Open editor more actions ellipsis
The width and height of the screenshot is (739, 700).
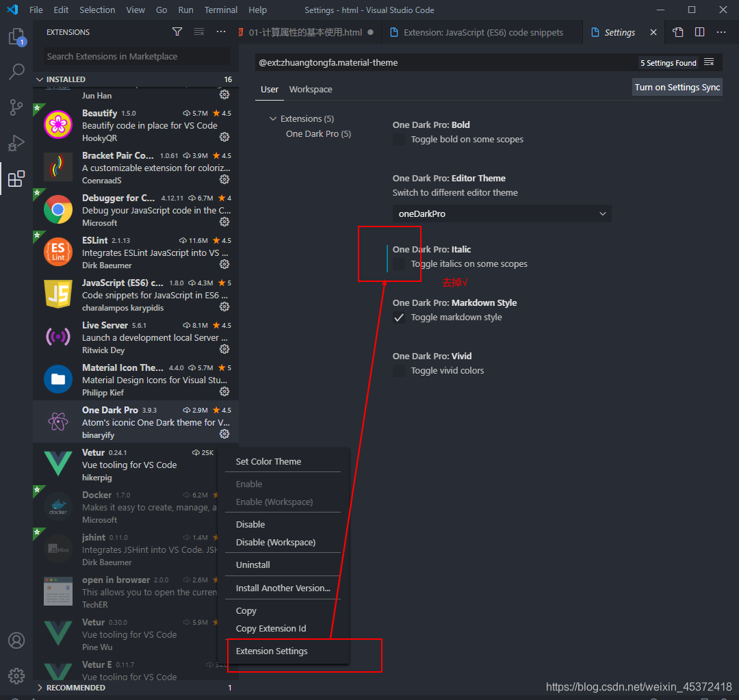(x=721, y=32)
